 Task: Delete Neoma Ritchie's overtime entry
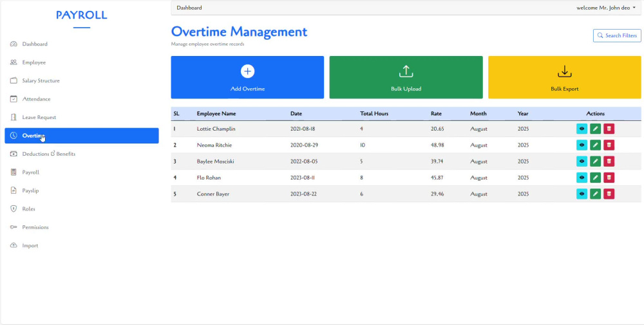coord(609,145)
